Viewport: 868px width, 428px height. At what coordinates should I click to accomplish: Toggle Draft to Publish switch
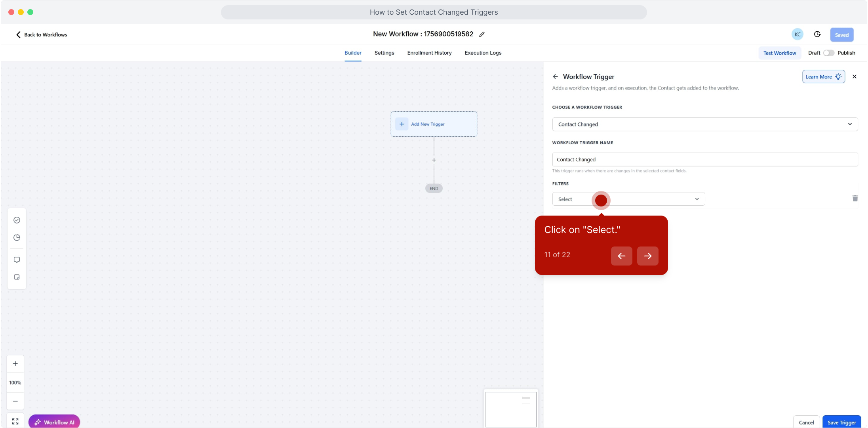[828, 53]
